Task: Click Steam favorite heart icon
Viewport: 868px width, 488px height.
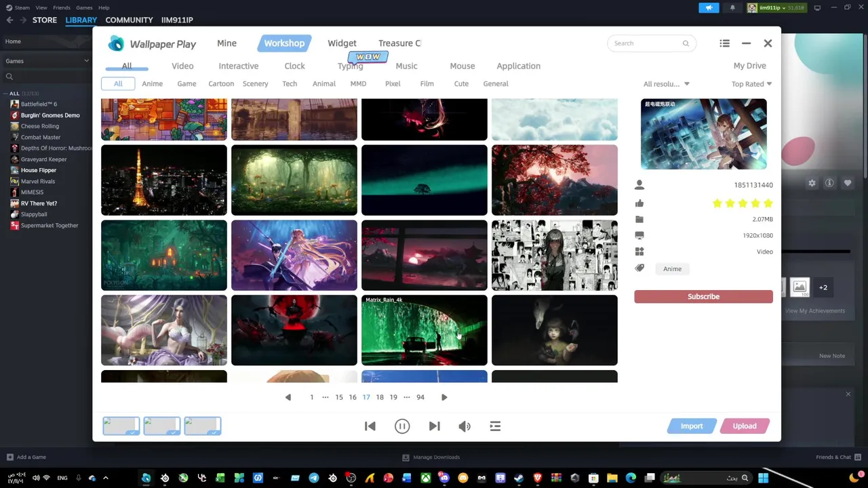Action: 848,183
